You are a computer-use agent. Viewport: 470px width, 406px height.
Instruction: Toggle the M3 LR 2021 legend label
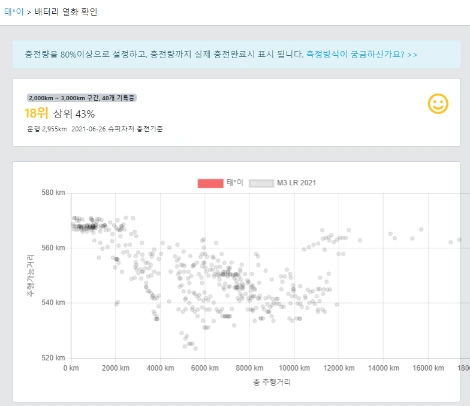pos(296,183)
